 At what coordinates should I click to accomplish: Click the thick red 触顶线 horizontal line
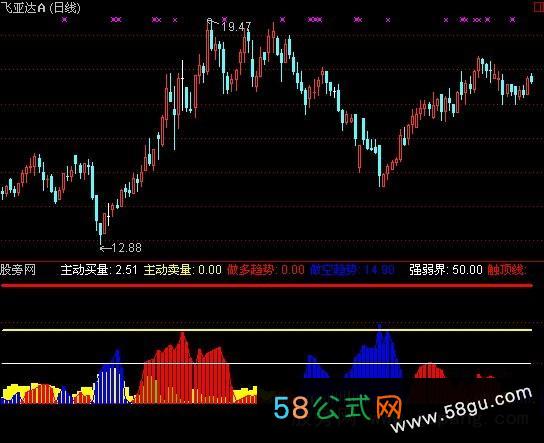[266, 286]
